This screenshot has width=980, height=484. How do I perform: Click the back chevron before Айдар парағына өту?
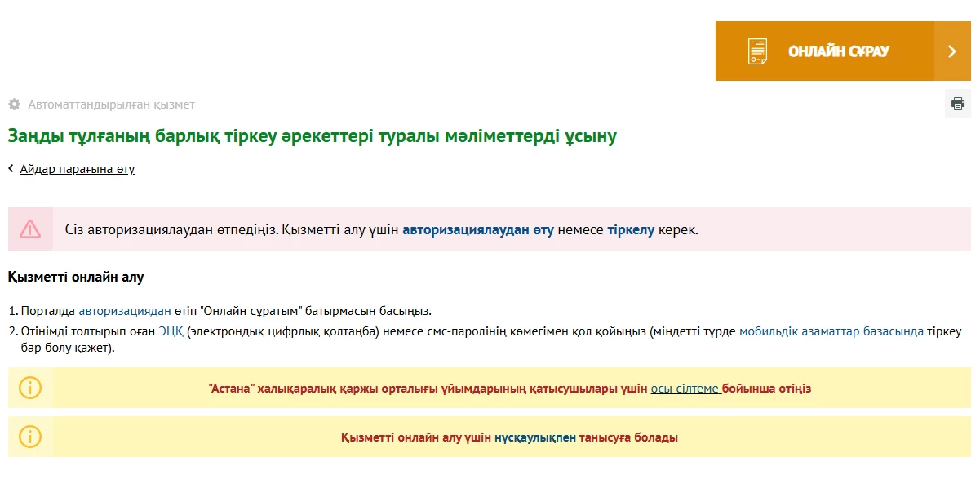coord(11,169)
